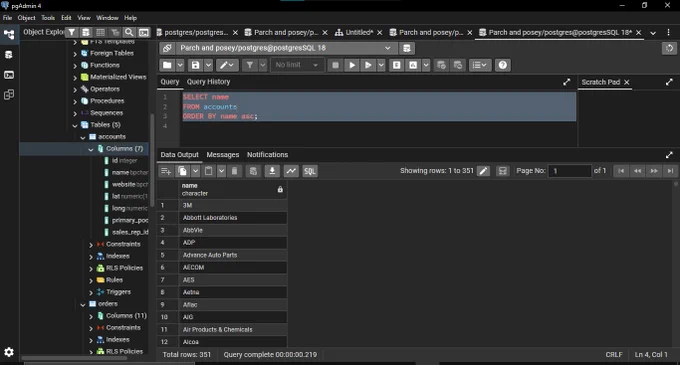Open the Tools menu
Screen dimensions: 680x365
click(48, 18)
